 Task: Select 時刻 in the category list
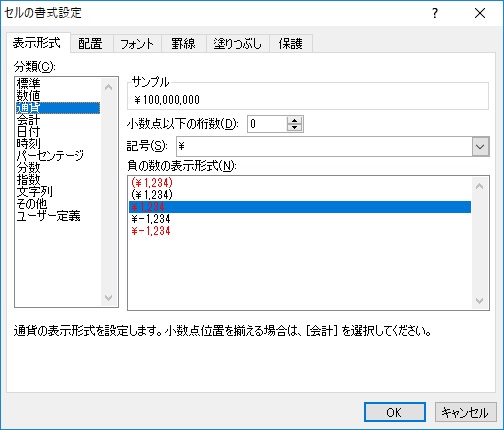pyautogui.click(x=58, y=144)
